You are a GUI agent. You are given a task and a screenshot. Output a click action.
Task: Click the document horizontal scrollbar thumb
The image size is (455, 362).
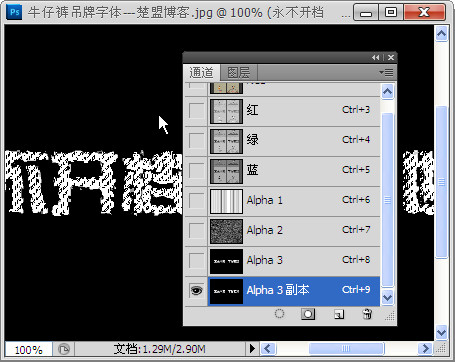[347, 349]
